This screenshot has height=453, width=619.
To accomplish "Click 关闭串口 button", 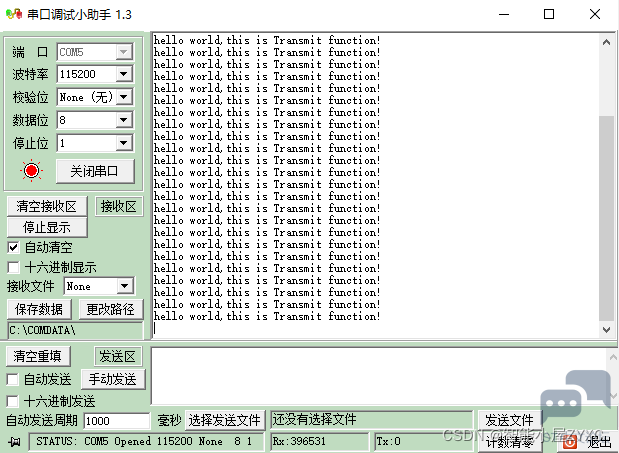I will coord(95,171).
